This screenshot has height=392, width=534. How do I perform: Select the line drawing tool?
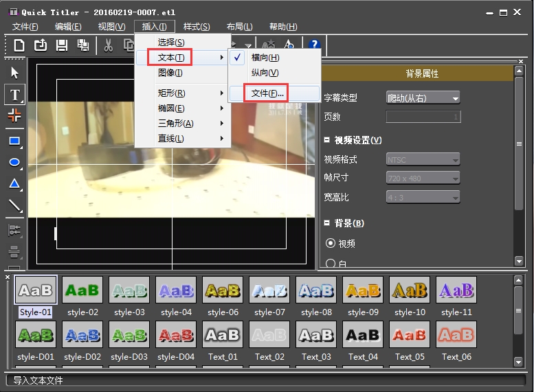click(x=14, y=205)
